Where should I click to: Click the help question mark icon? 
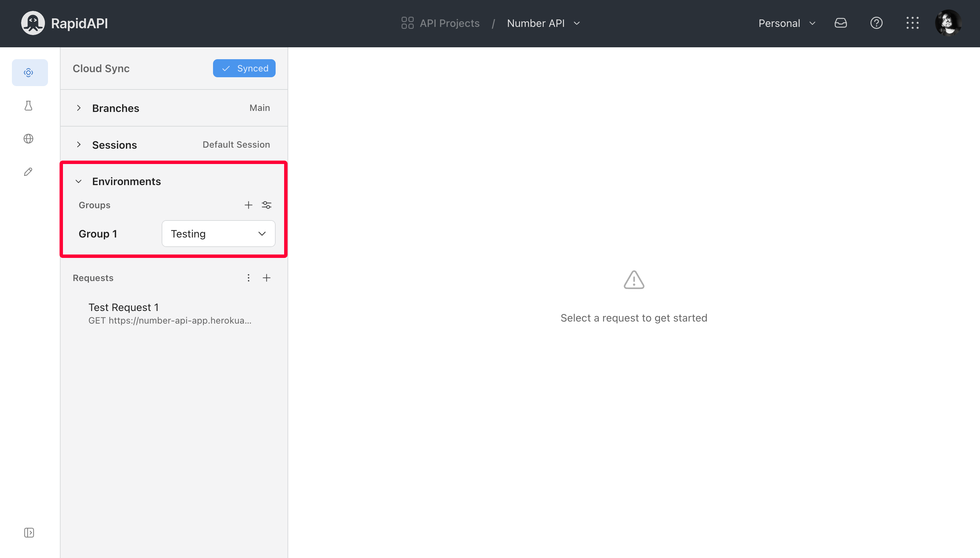click(x=876, y=23)
